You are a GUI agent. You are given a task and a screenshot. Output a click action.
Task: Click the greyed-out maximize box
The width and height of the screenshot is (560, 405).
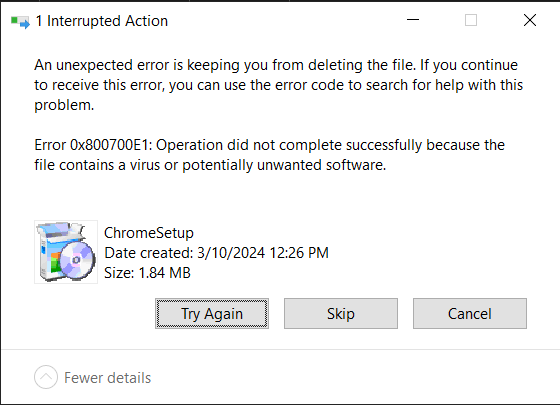pos(471,20)
